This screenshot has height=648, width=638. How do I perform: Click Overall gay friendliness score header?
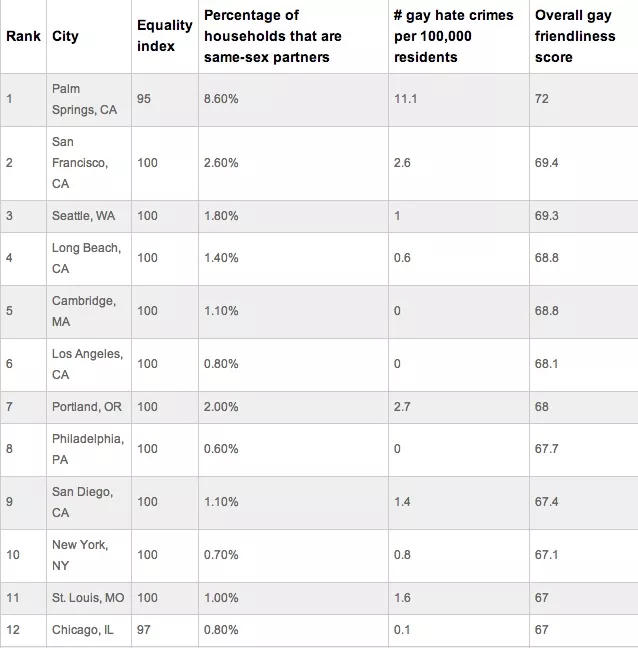coord(583,36)
